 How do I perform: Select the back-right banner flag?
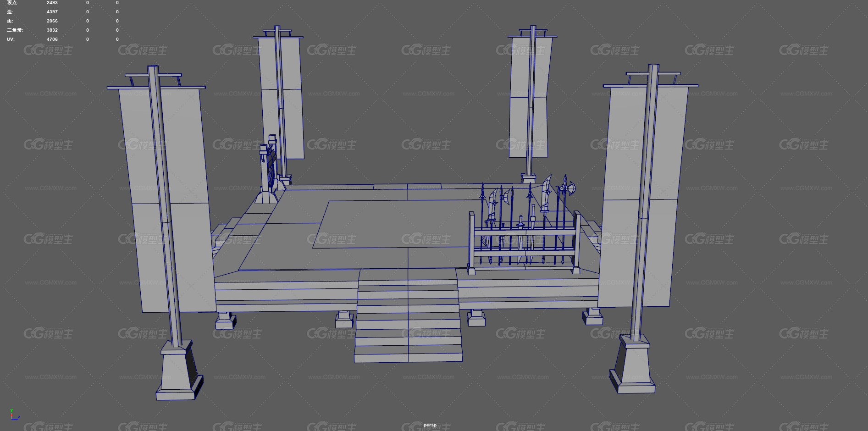pos(530,96)
